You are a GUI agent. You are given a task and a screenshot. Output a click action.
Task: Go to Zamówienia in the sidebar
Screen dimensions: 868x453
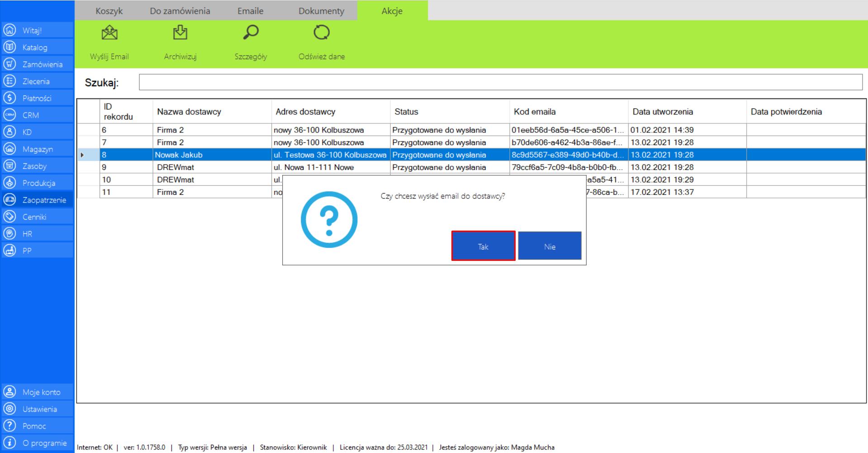pos(37,64)
